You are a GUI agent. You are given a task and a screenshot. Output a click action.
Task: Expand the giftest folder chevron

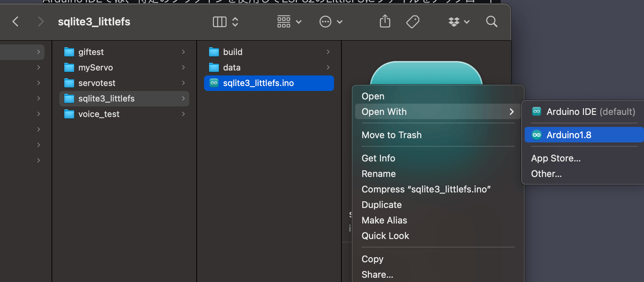(x=183, y=52)
